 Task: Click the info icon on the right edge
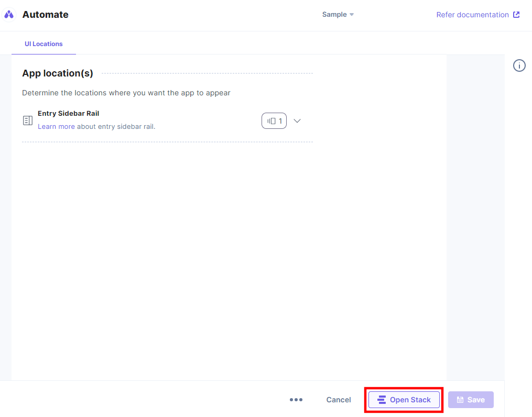[519, 65]
